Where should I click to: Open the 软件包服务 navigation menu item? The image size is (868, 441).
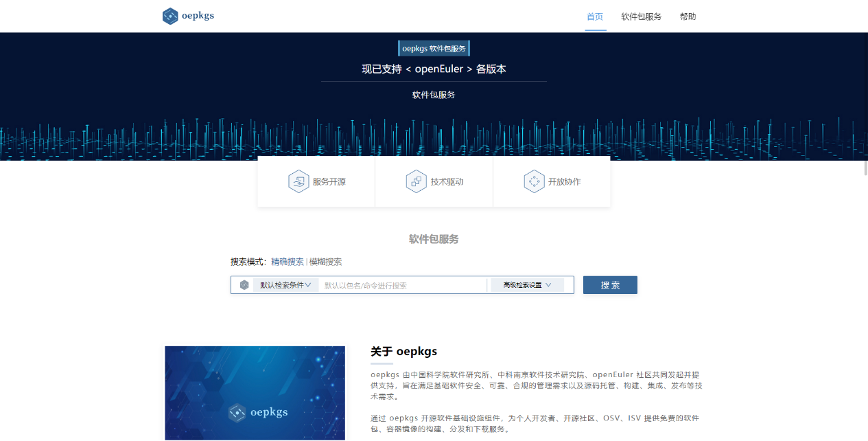641,16
